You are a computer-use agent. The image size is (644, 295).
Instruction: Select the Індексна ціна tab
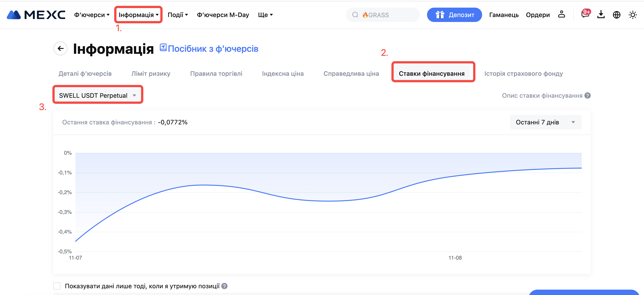click(283, 74)
